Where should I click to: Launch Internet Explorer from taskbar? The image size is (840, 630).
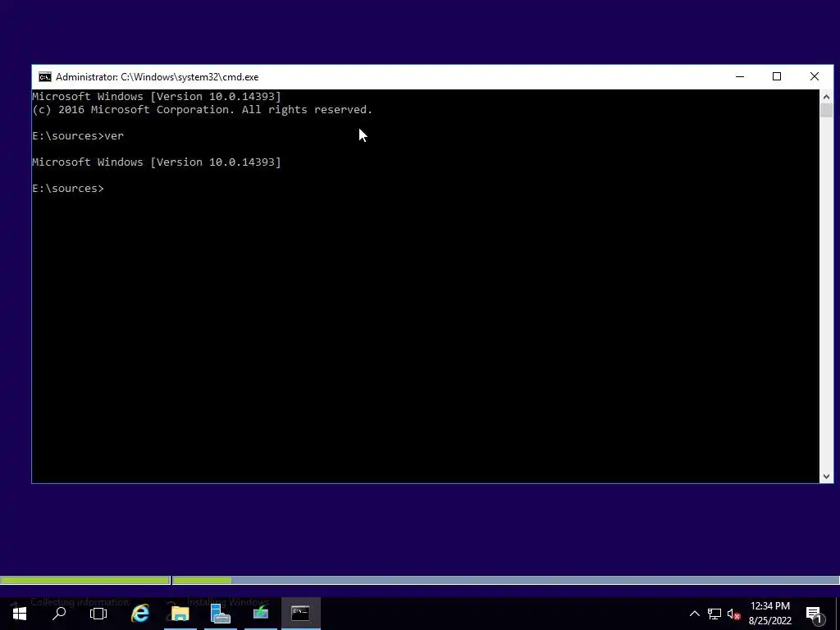click(140, 614)
